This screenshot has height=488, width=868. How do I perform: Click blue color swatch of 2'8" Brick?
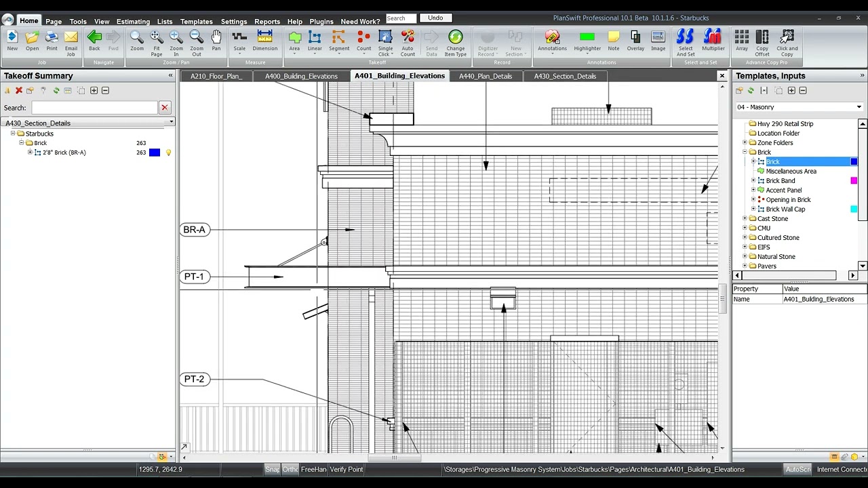click(x=155, y=152)
